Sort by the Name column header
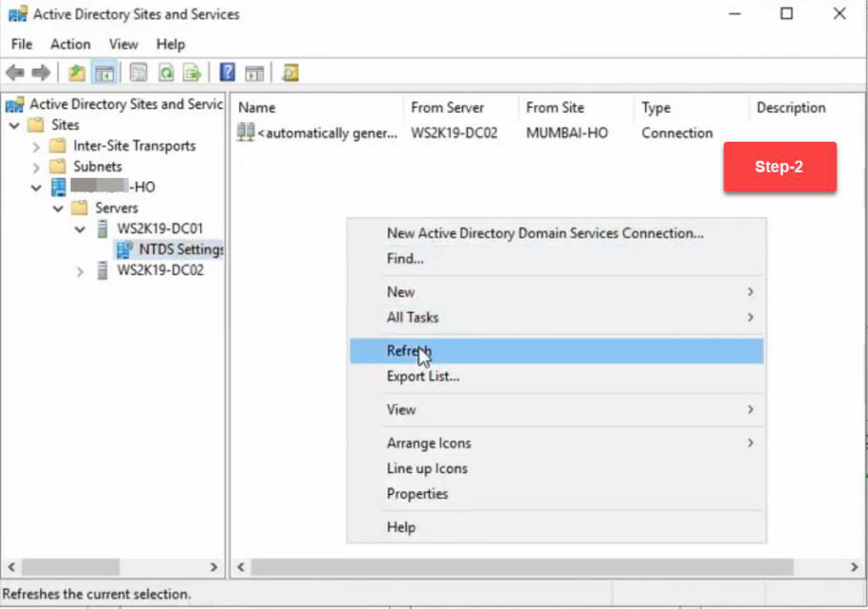The height and width of the screenshot is (609, 868). (318, 107)
